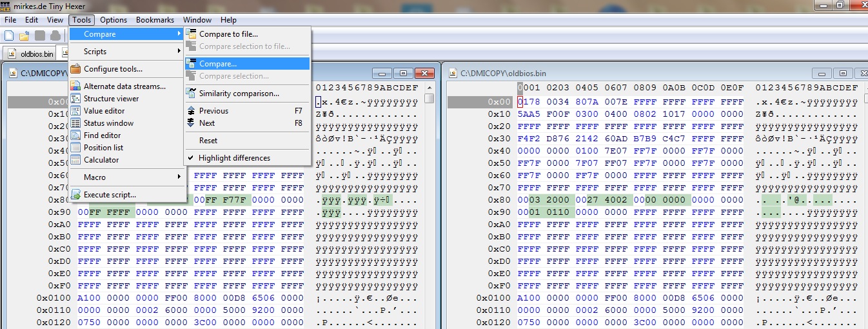Click the Find editor icon
868x329 pixels.
point(75,135)
